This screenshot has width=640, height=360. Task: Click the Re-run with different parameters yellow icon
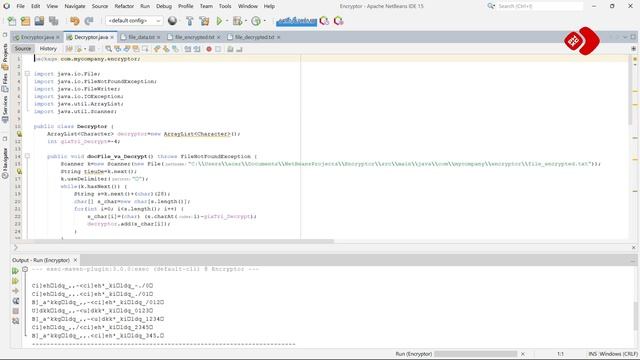click(16, 281)
